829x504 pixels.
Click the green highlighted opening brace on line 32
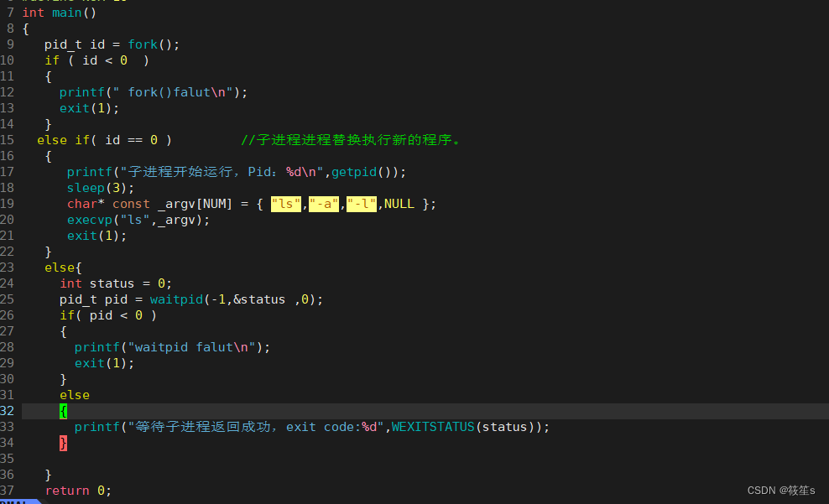pyautogui.click(x=64, y=411)
